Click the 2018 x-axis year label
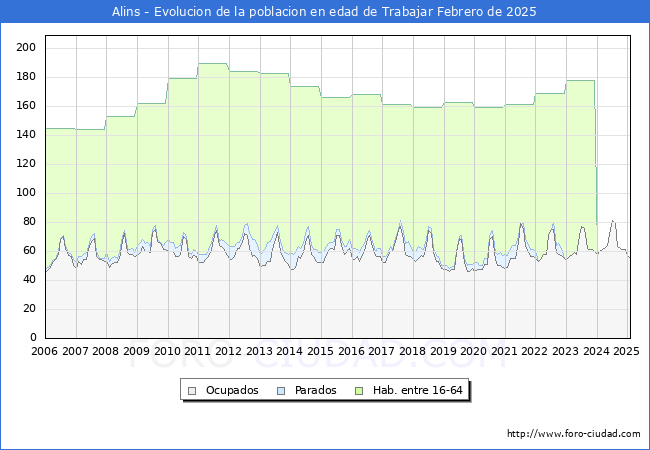 pos(413,351)
